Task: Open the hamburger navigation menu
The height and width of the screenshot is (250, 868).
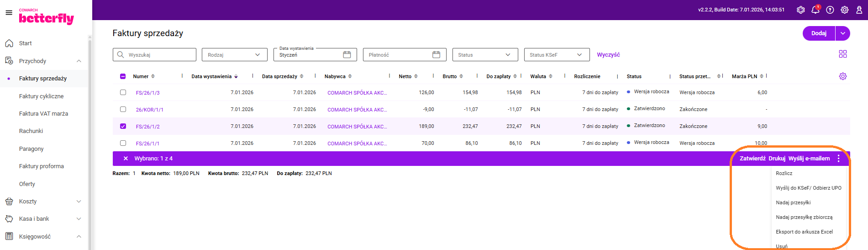Action: (x=9, y=13)
